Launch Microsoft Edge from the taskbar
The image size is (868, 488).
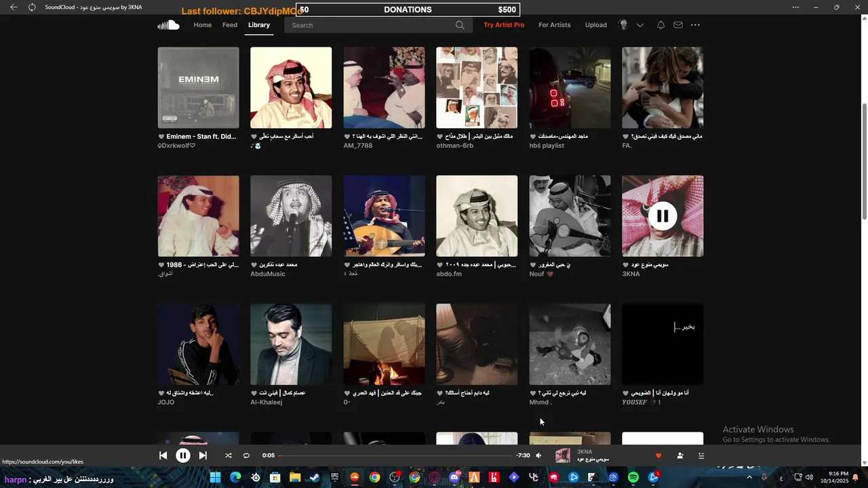[x=235, y=477]
